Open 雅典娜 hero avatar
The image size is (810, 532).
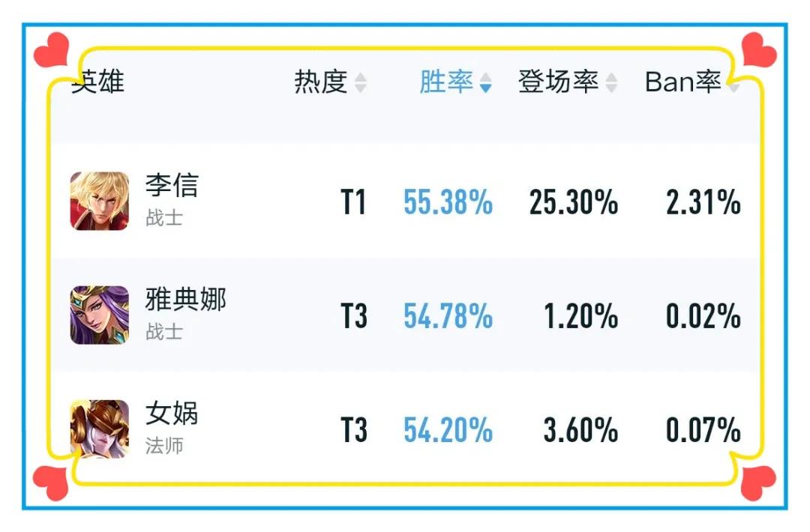(100, 315)
